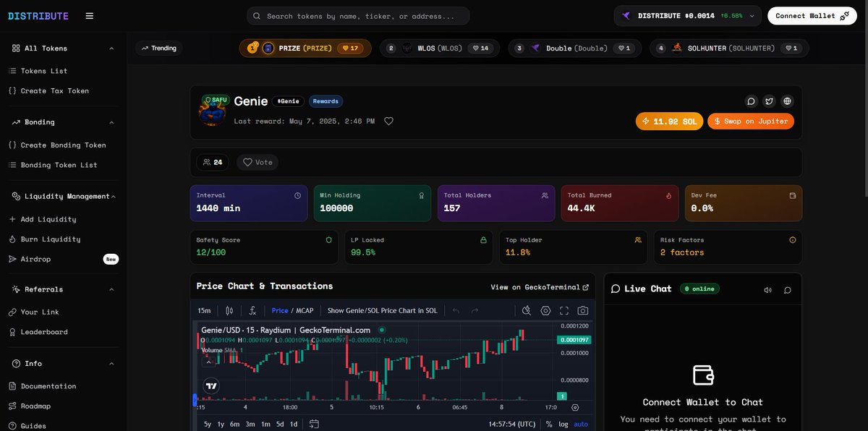
Task: Click Swap on Jupiter button
Action: (x=751, y=121)
